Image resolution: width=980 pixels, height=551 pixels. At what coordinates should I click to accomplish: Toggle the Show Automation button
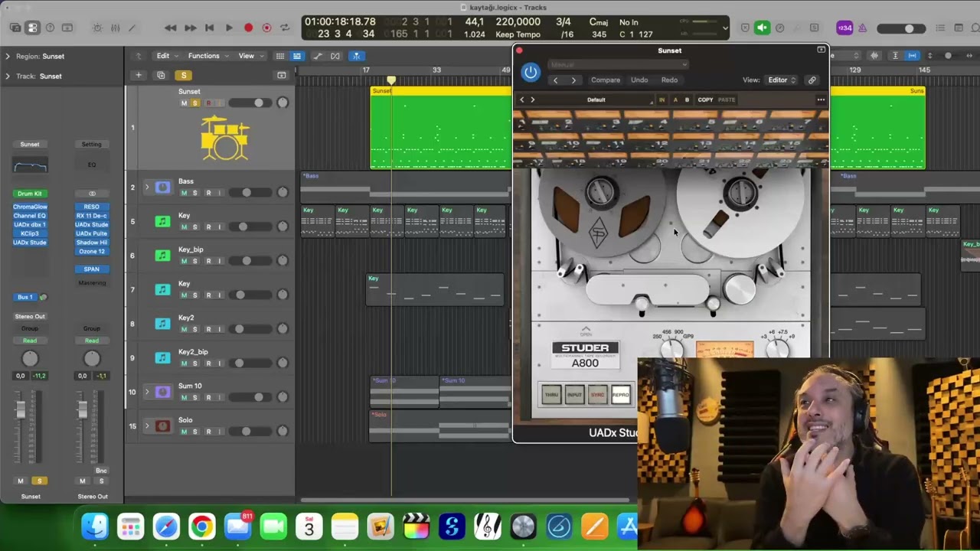click(318, 56)
